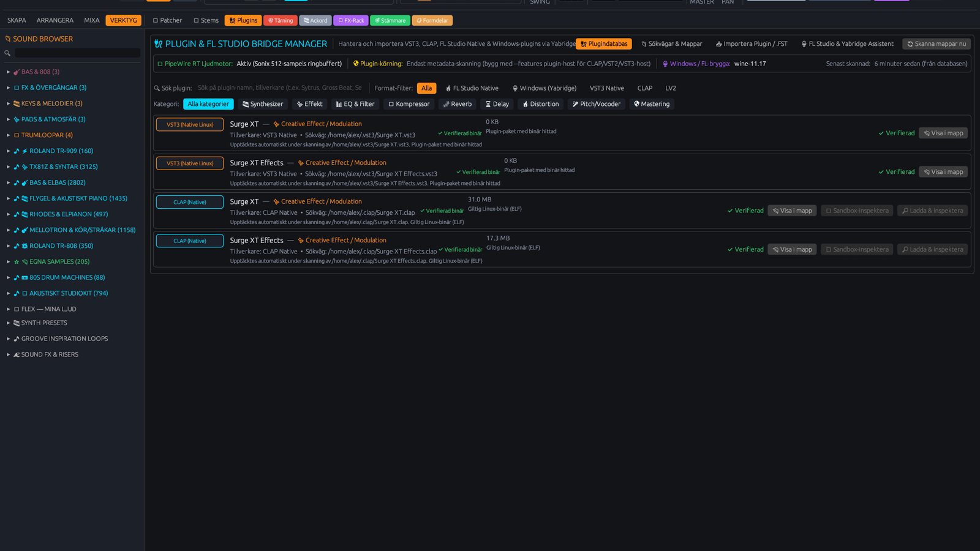Viewport: 980px width, 551px height.
Task: Set format filter to LV2
Action: point(671,88)
